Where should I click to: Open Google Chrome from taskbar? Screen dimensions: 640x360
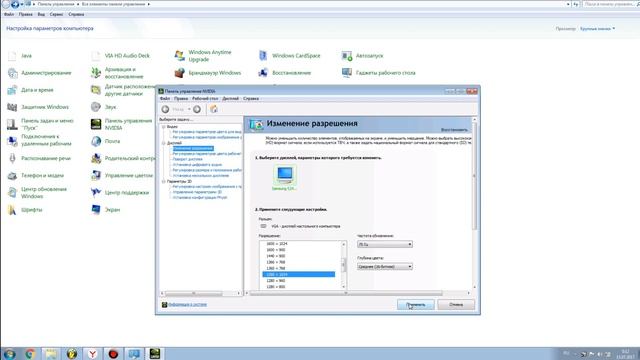pos(30,353)
